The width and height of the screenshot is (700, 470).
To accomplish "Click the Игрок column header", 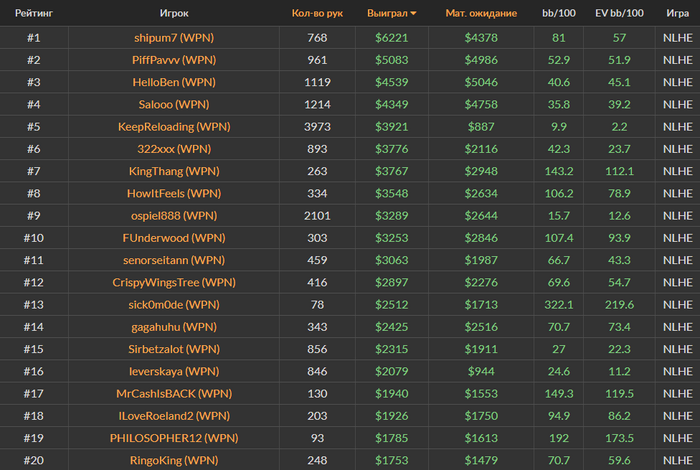I will click(x=174, y=13).
